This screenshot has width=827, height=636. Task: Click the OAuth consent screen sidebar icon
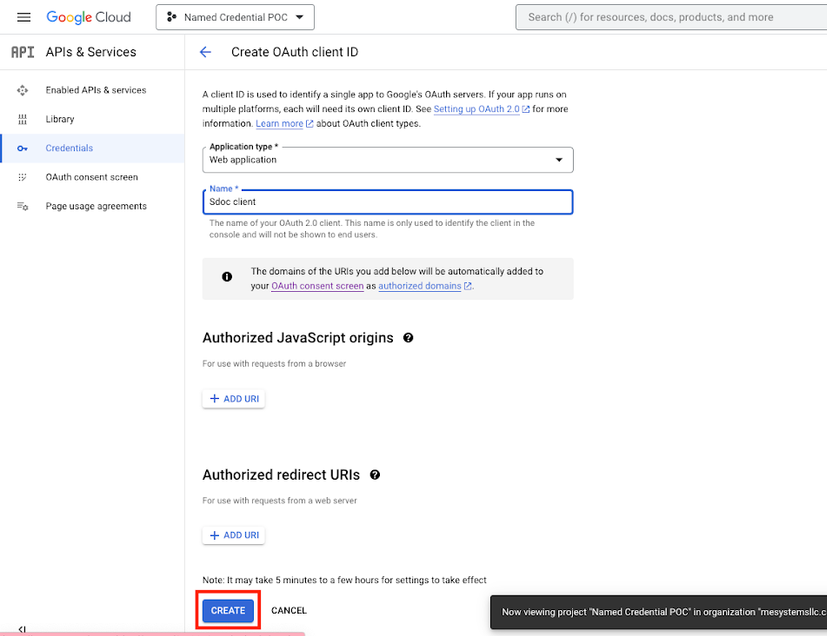point(22,177)
